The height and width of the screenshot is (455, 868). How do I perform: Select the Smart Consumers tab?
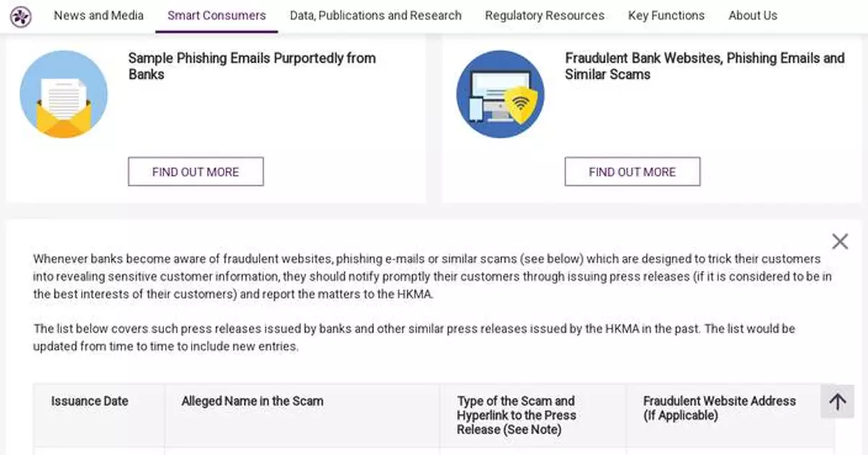point(216,14)
